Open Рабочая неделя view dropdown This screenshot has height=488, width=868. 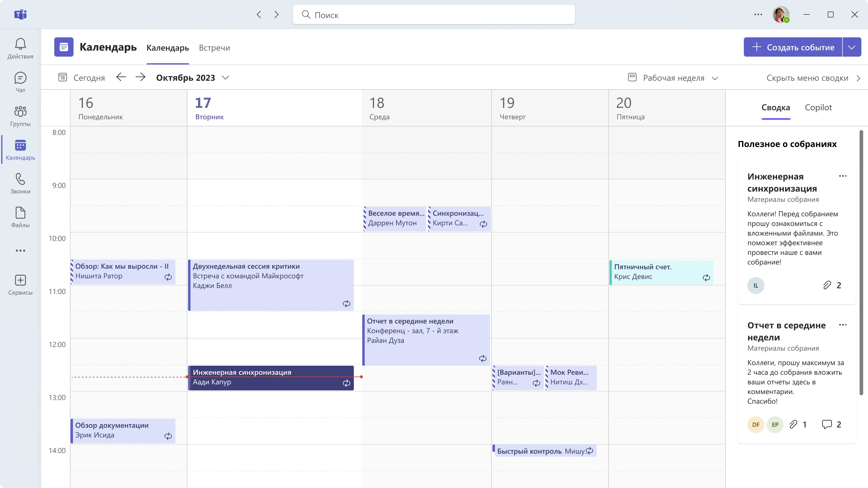tap(673, 78)
